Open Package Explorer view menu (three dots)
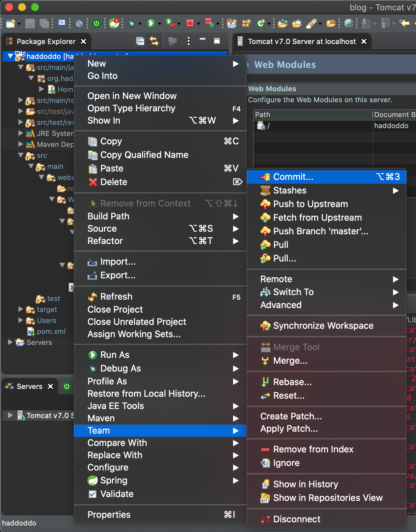 188,41
